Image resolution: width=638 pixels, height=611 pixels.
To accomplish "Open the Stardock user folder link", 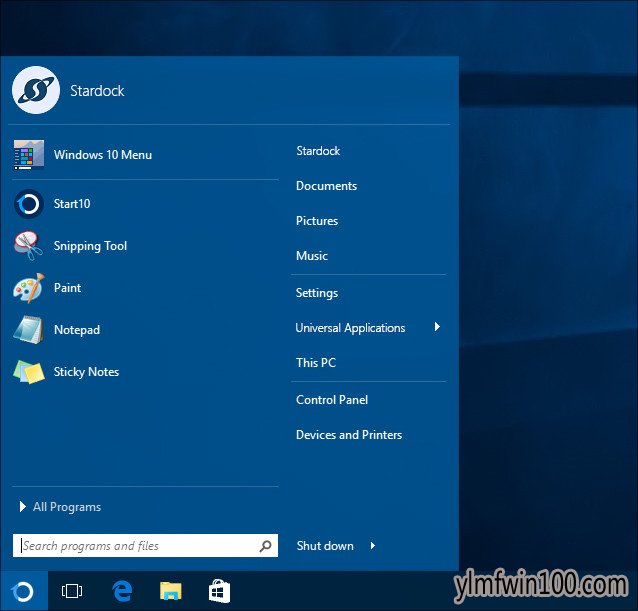I will point(318,151).
